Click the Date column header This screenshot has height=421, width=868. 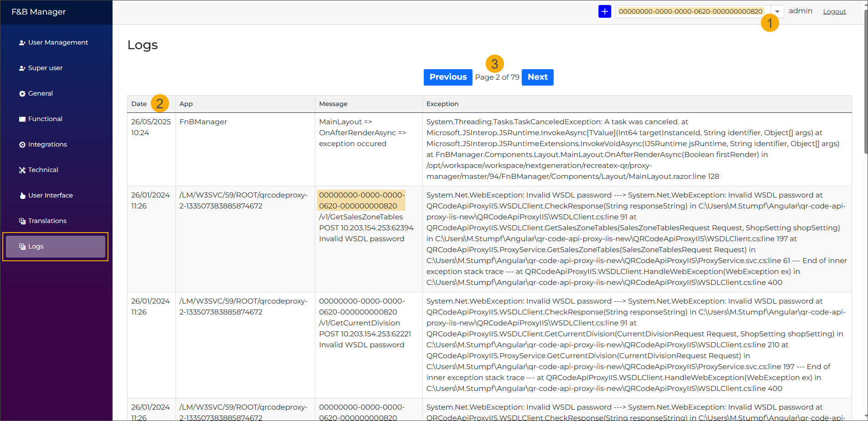[x=139, y=104]
